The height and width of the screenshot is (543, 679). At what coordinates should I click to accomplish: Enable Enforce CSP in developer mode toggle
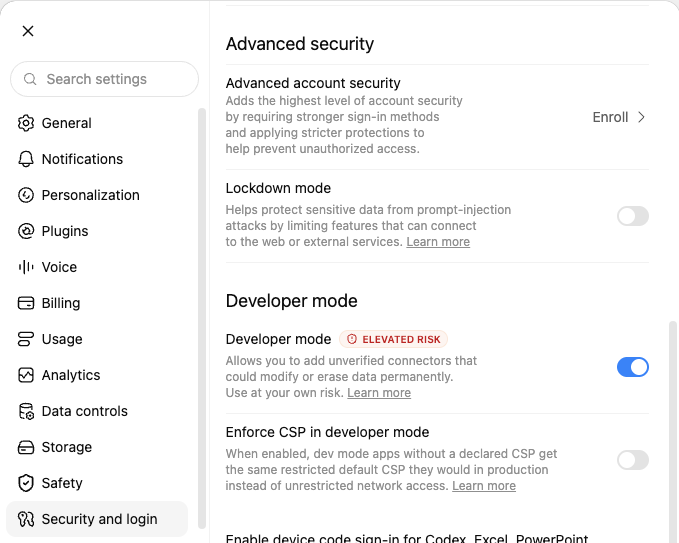(x=633, y=460)
